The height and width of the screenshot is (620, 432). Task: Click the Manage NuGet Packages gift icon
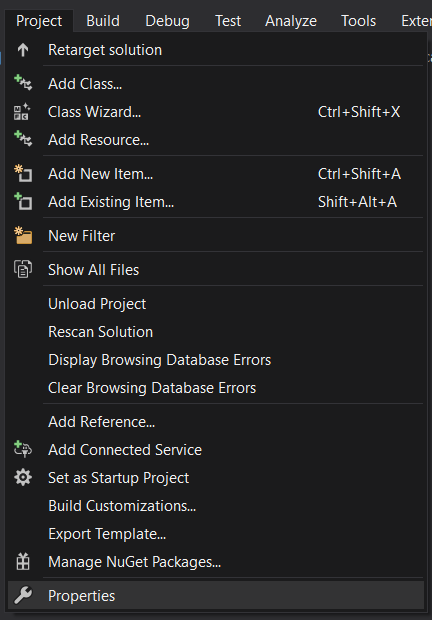pos(23,562)
